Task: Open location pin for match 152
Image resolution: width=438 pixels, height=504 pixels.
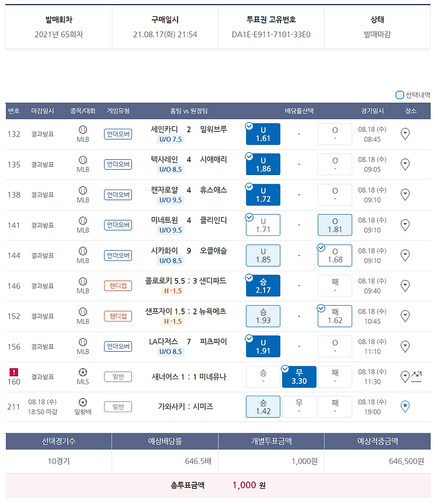Action: pos(405,316)
